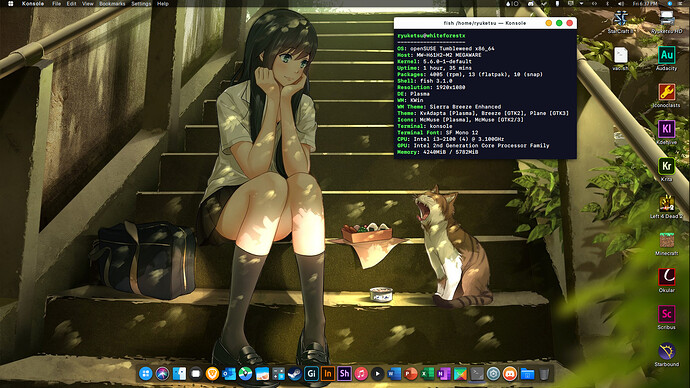Open the In (Inkscape) dock icon
The width and height of the screenshot is (690, 388).
pyautogui.click(x=328, y=374)
